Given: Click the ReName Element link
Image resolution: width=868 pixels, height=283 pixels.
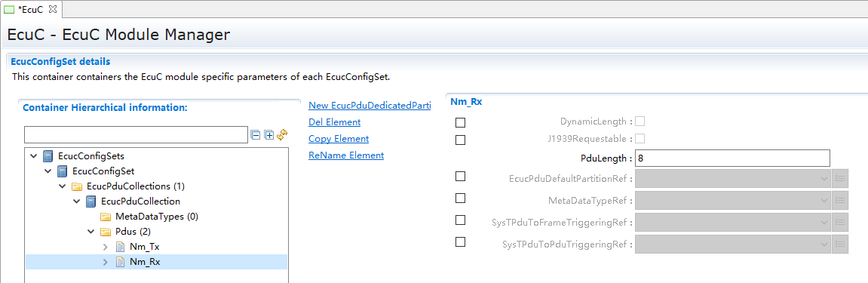Looking at the screenshot, I should (346, 155).
